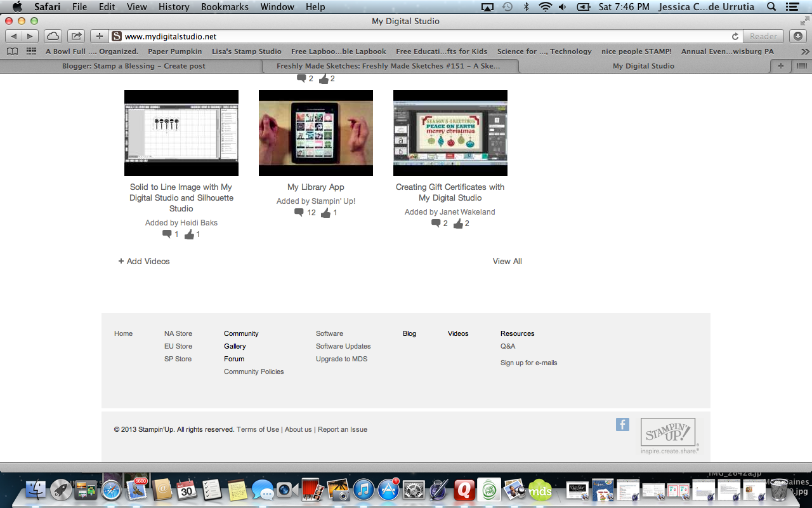This screenshot has width=812, height=508.
Task: Open Software Updates in the footer
Action: coord(343,346)
